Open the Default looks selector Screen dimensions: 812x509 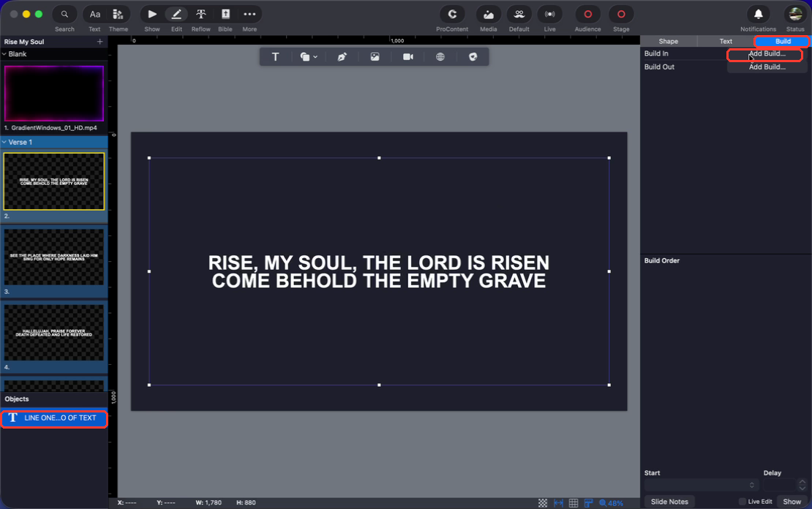pyautogui.click(x=519, y=15)
